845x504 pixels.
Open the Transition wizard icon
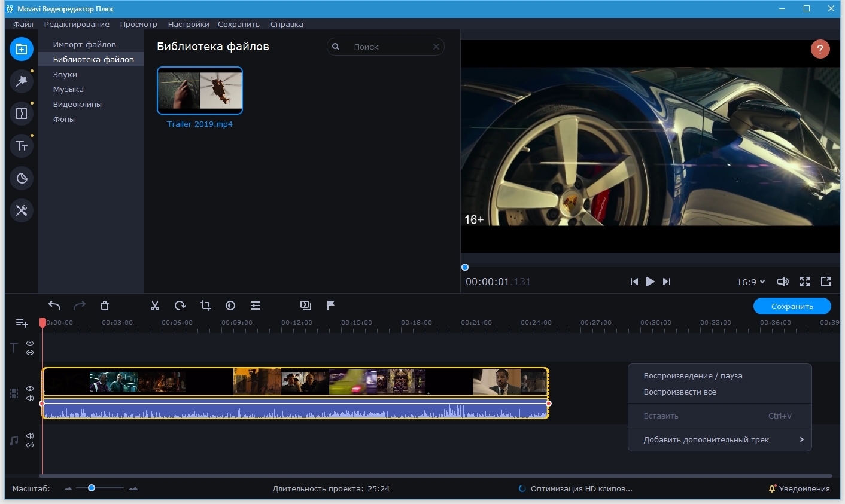coord(306,306)
